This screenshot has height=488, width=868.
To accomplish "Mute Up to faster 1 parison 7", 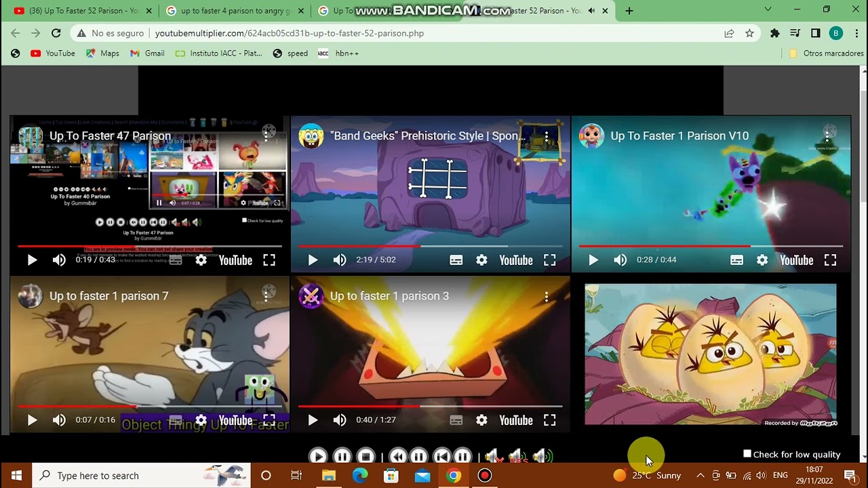I will pos(59,420).
